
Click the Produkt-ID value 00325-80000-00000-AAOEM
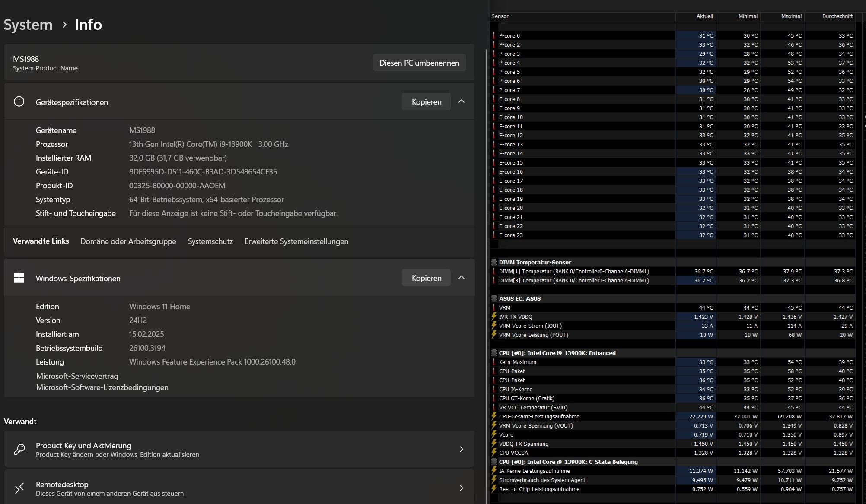[x=177, y=186]
